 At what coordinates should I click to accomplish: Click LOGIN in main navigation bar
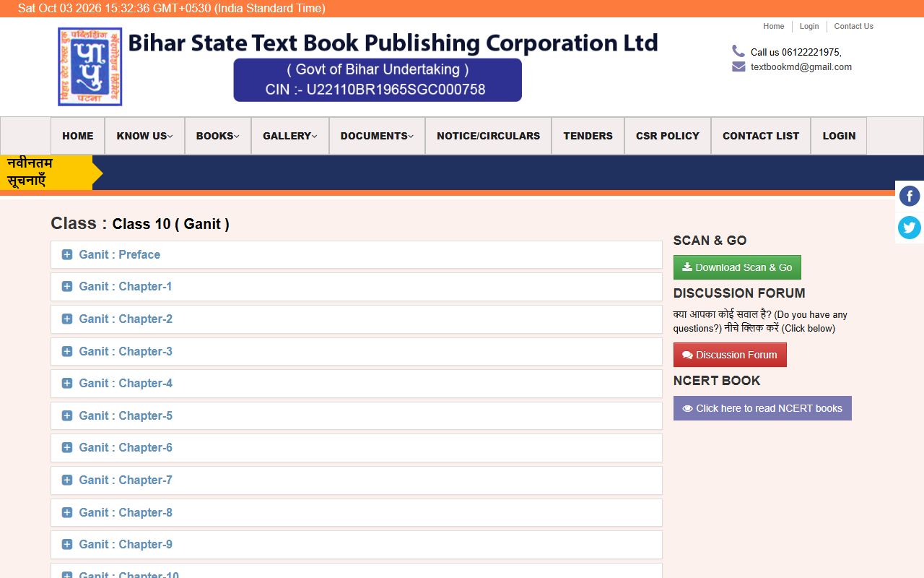(839, 136)
